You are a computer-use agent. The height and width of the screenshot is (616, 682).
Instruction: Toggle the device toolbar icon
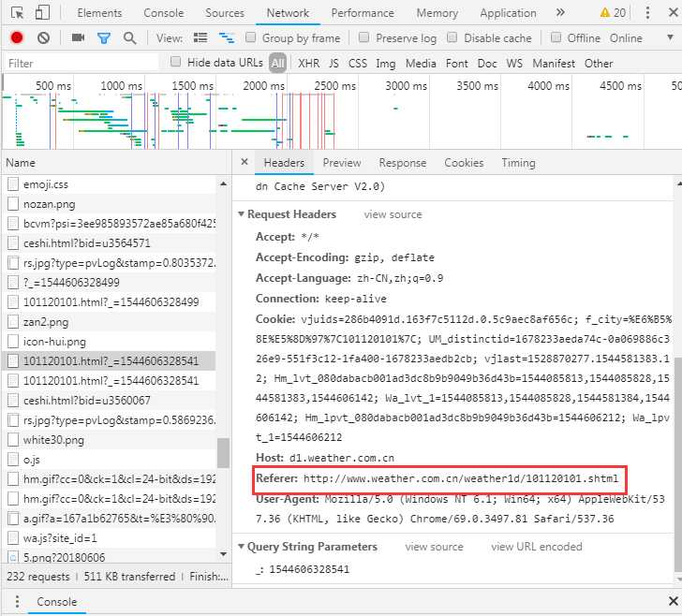pyautogui.click(x=42, y=12)
